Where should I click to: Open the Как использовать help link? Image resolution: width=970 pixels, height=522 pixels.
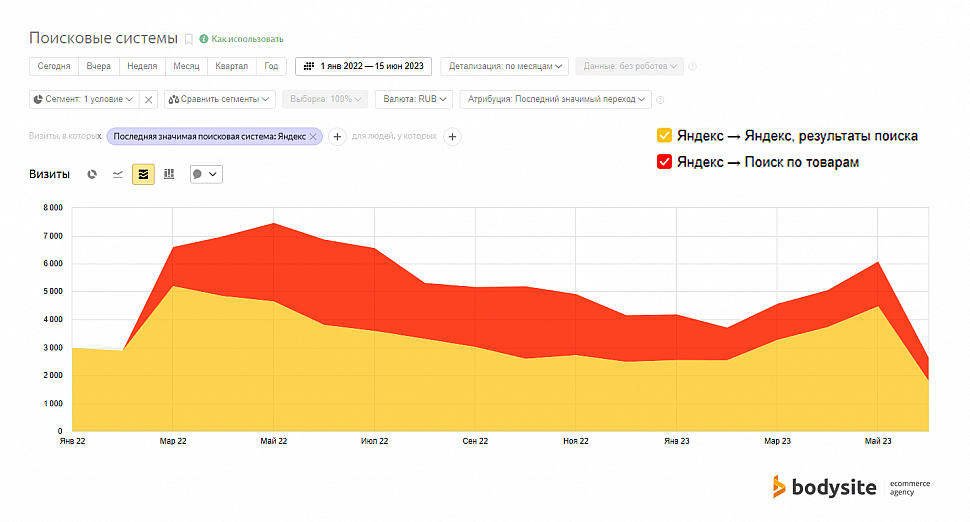[247, 39]
